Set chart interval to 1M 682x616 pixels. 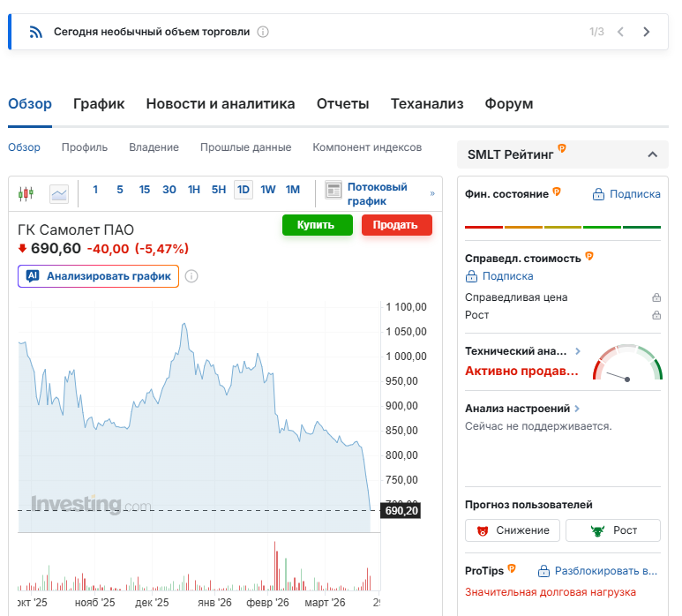click(x=293, y=190)
